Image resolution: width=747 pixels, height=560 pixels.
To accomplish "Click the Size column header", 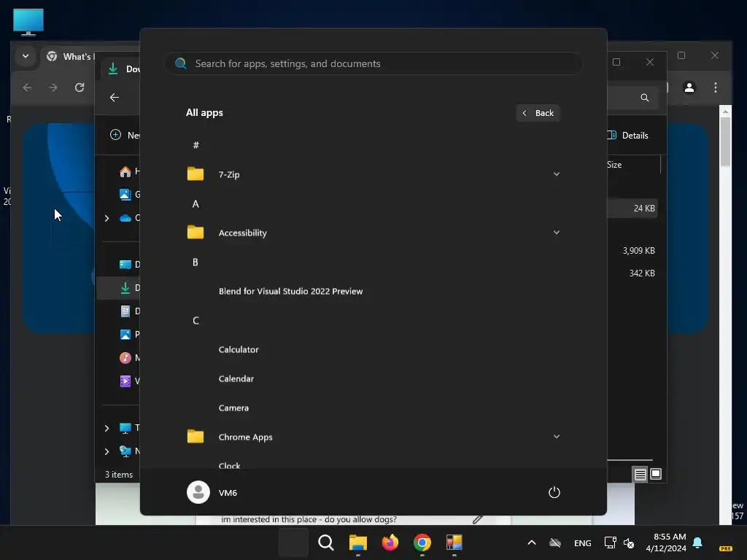I will point(614,165).
